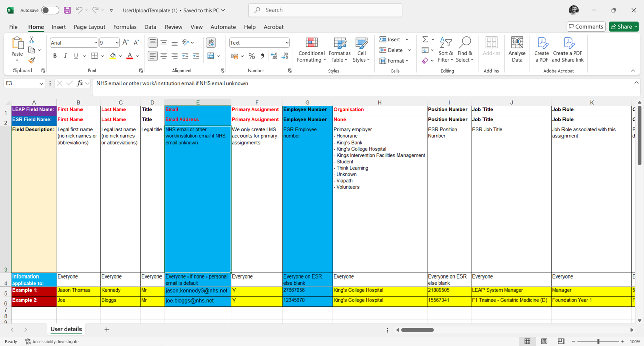Click the zoom slider handle in status bar
Viewport: 644px width, 346px height.
pyautogui.click(x=598, y=341)
